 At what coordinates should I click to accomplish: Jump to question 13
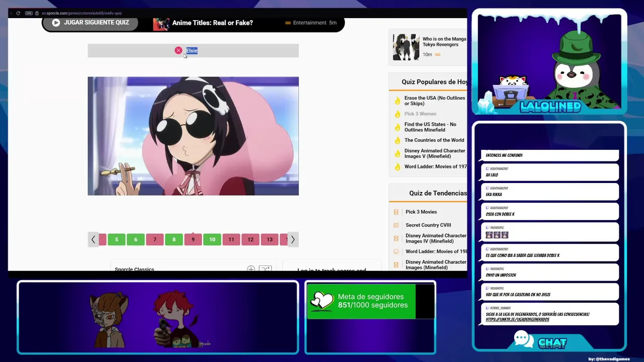pos(269,240)
